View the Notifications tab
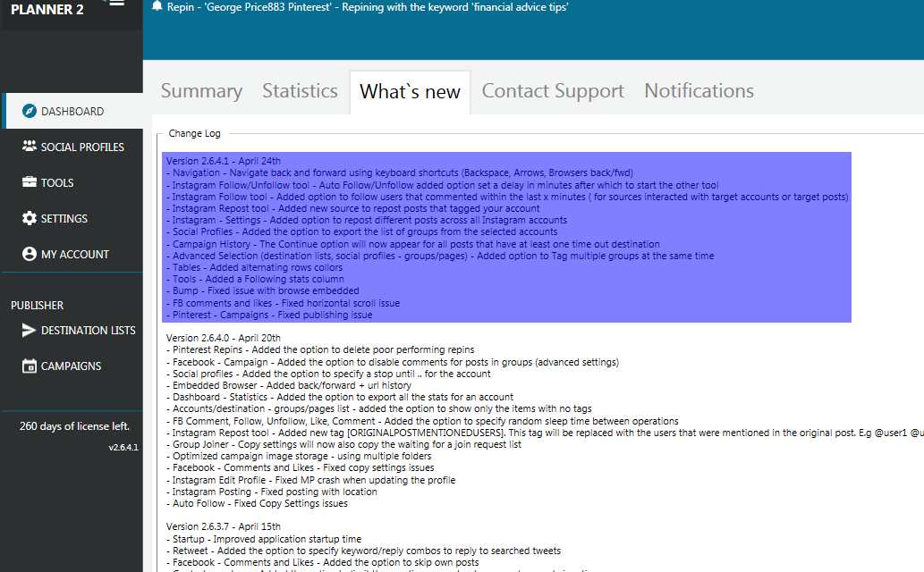This screenshot has height=572, width=924. pyautogui.click(x=698, y=90)
